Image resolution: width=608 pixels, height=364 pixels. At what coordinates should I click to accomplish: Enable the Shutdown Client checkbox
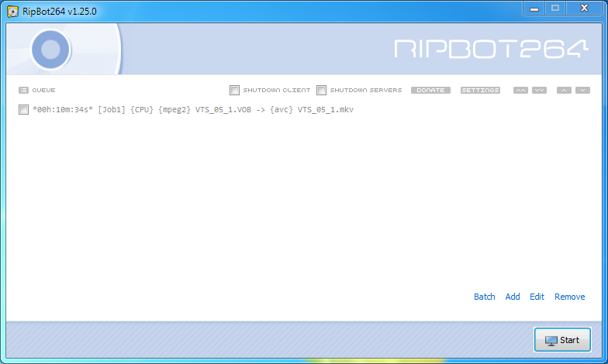[234, 90]
